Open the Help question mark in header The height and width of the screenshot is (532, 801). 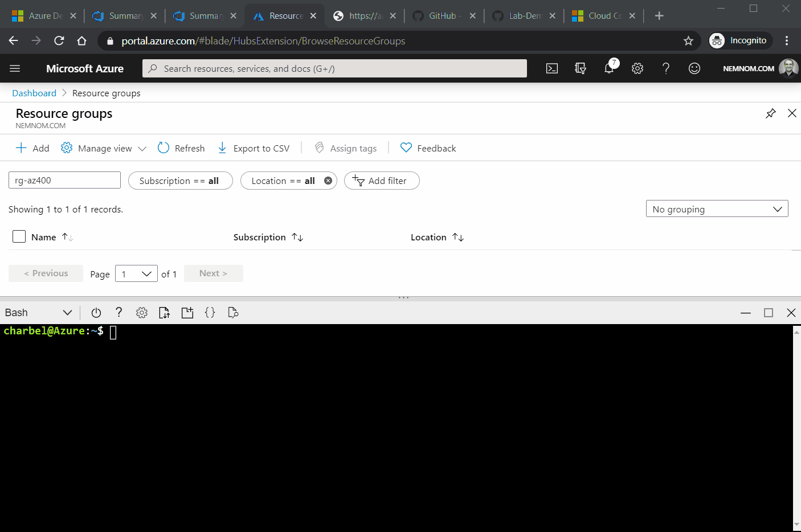pos(666,68)
